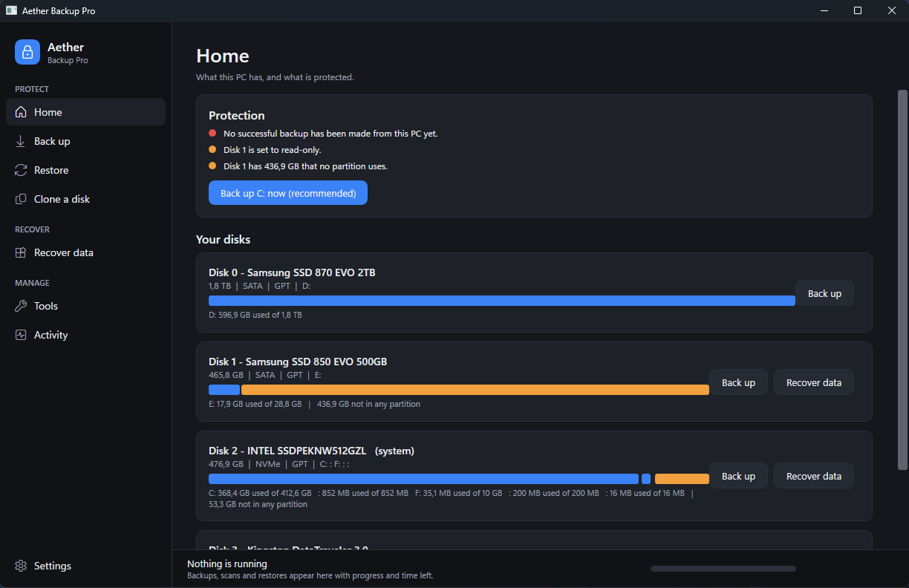
Task: Select Clone a disk in sidebar
Action: [x=85, y=199]
